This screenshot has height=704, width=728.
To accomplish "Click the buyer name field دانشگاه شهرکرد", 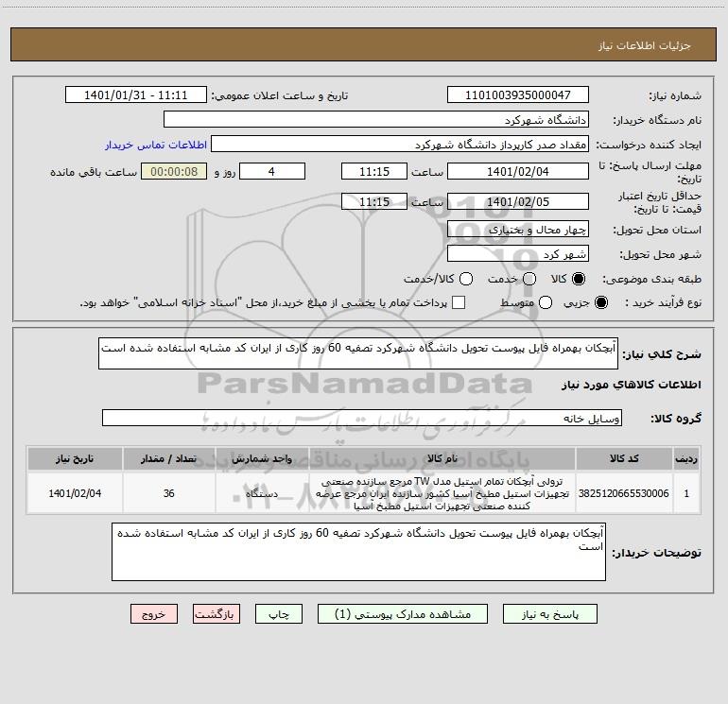I will (376, 119).
